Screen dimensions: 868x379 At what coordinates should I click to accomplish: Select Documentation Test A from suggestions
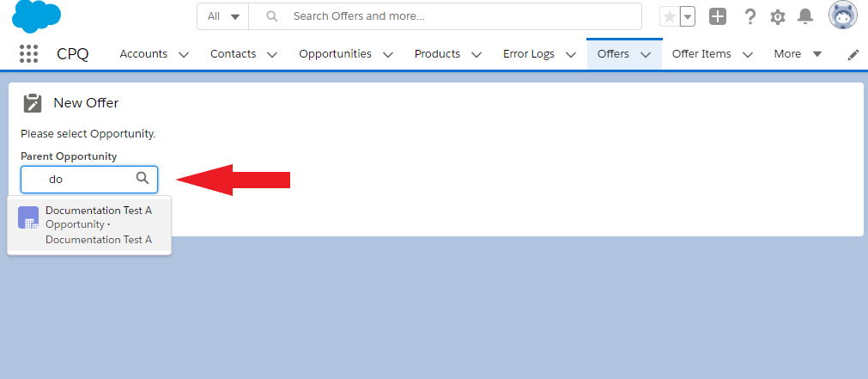tap(89, 225)
